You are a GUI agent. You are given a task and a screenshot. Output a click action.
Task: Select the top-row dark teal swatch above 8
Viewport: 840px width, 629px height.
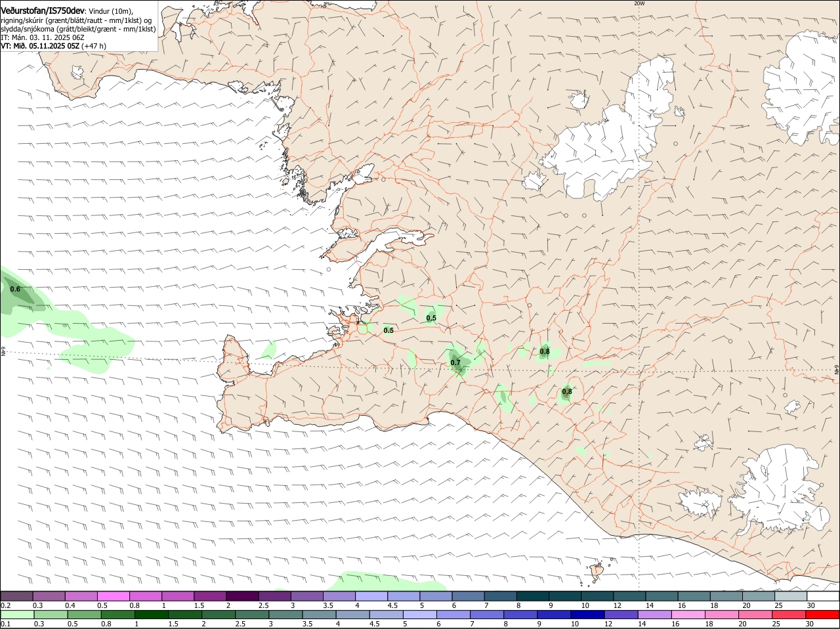(x=534, y=596)
